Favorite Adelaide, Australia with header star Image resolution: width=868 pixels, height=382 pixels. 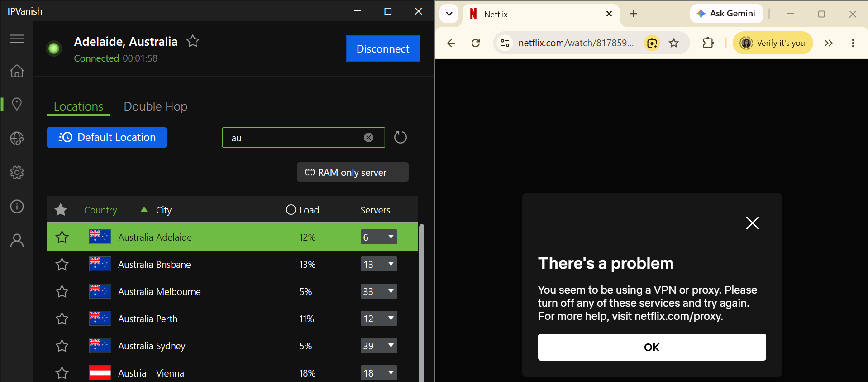193,41
